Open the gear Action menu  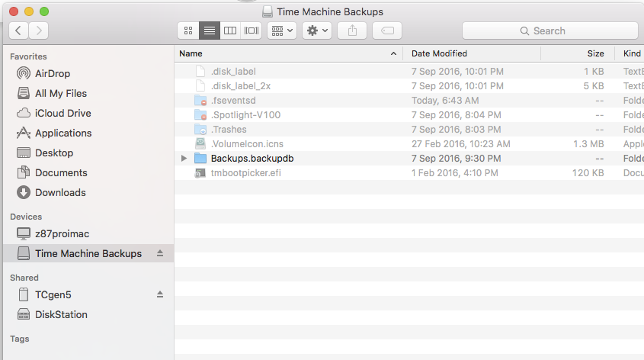pyautogui.click(x=317, y=31)
